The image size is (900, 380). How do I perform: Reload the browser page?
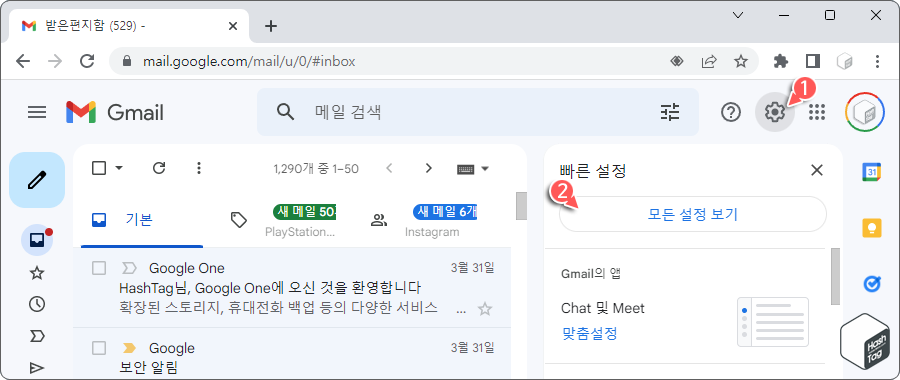(87, 61)
